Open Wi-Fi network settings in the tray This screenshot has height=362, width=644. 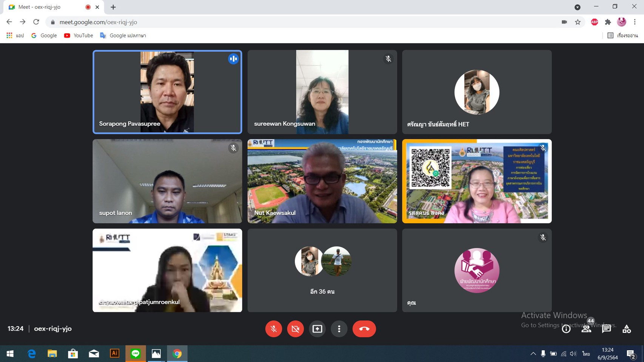point(564,354)
